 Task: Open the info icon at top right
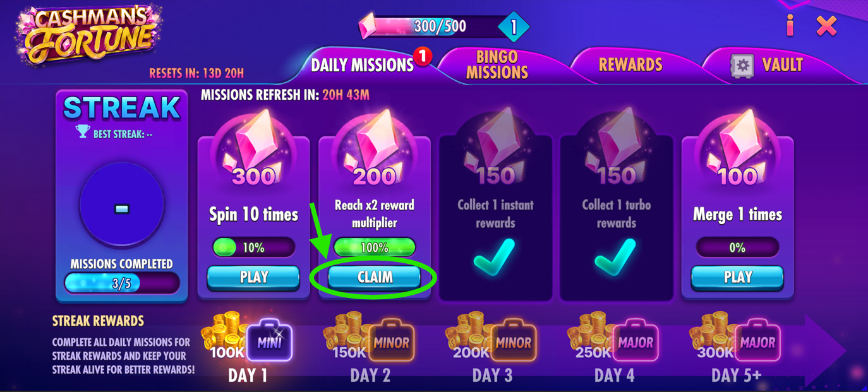pos(790,26)
